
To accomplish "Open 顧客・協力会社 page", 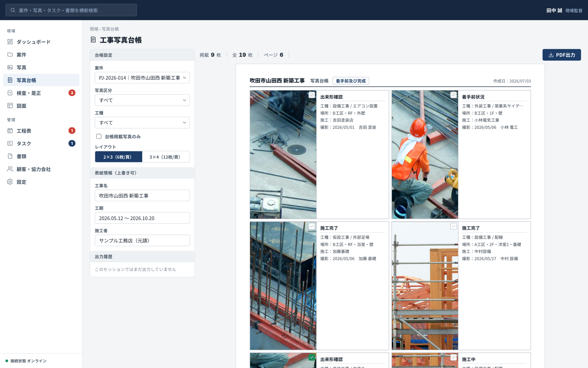I will (41, 169).
